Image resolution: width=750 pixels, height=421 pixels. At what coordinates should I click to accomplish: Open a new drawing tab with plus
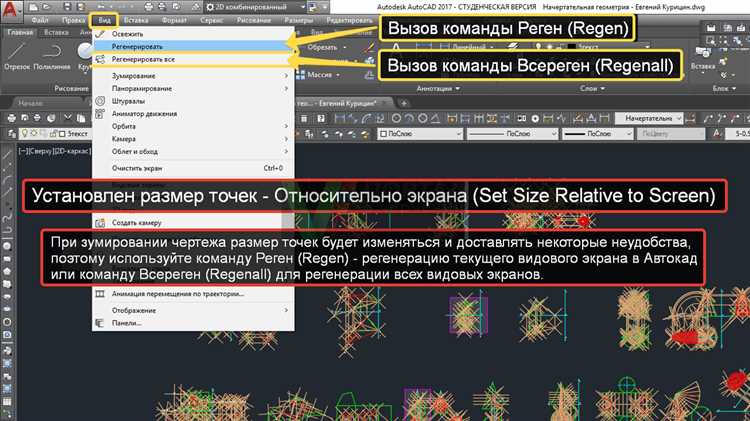pos(403,103)
